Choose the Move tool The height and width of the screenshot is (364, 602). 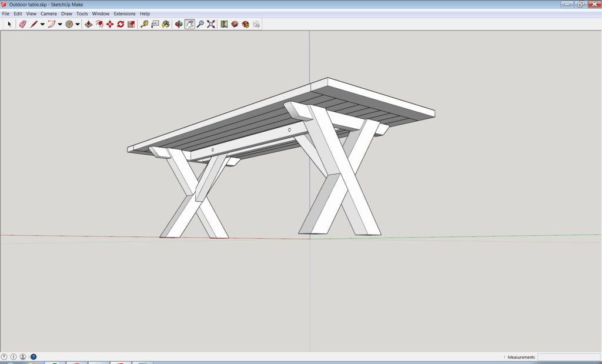(x=110, y=24)
